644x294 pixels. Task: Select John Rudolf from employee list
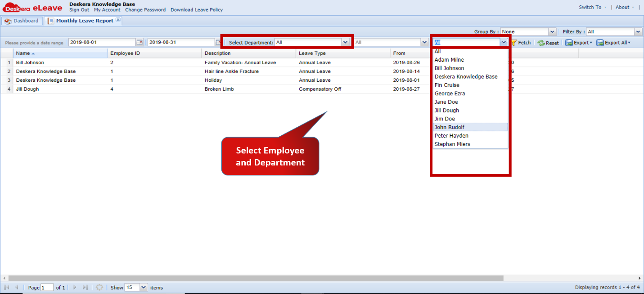click(470, 127)
